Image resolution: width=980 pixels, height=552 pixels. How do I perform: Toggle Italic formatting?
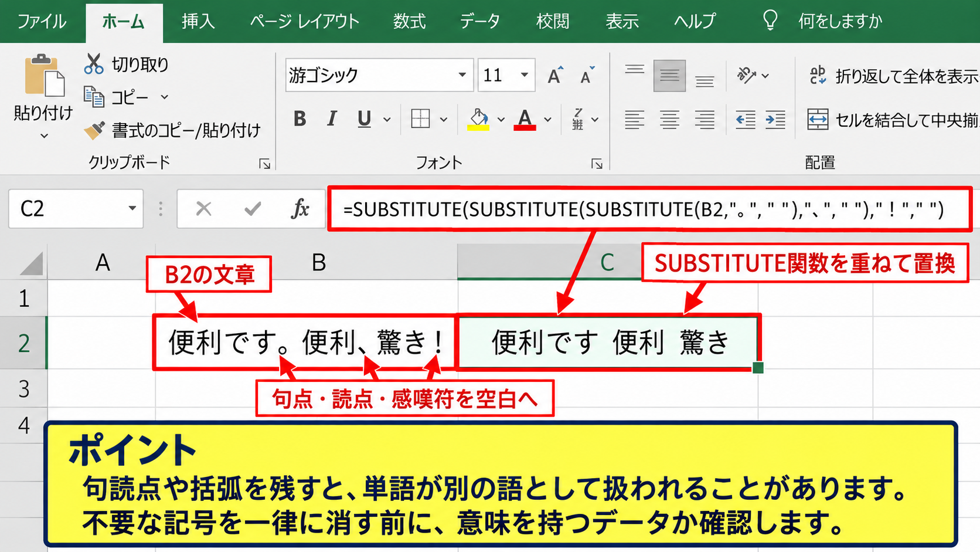point(332,119)
